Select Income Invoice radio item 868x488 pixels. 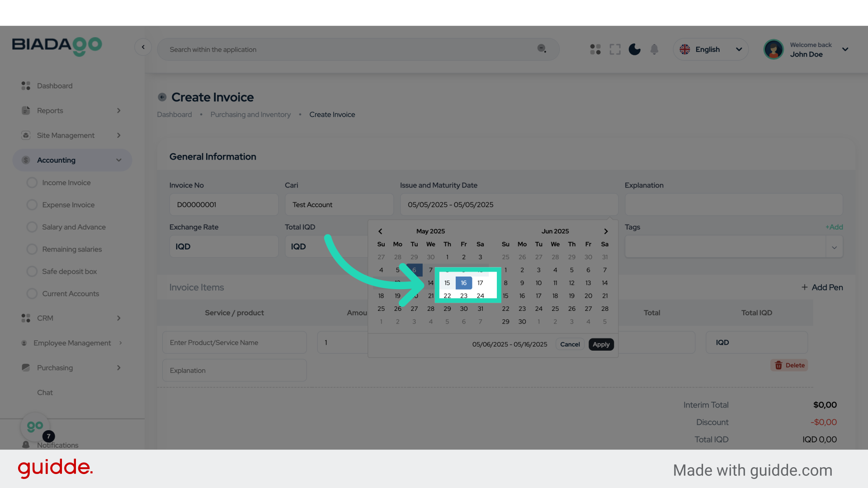pyautogui.click(x=32, y=183)
